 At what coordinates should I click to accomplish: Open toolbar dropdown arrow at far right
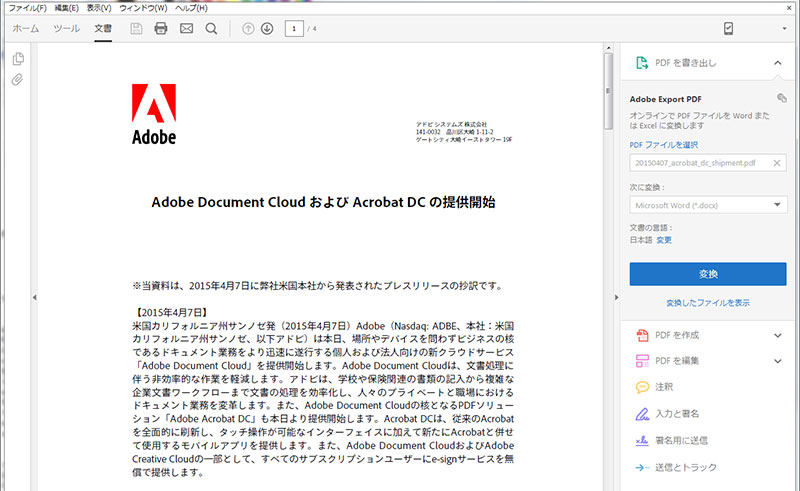pos(784,29)
